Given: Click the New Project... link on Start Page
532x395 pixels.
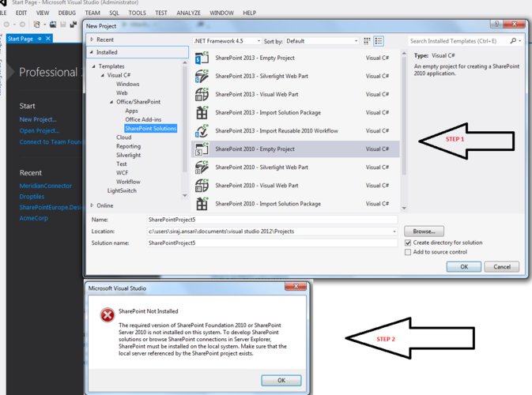Looking at the screenshot, I should (x=38, y=119).
